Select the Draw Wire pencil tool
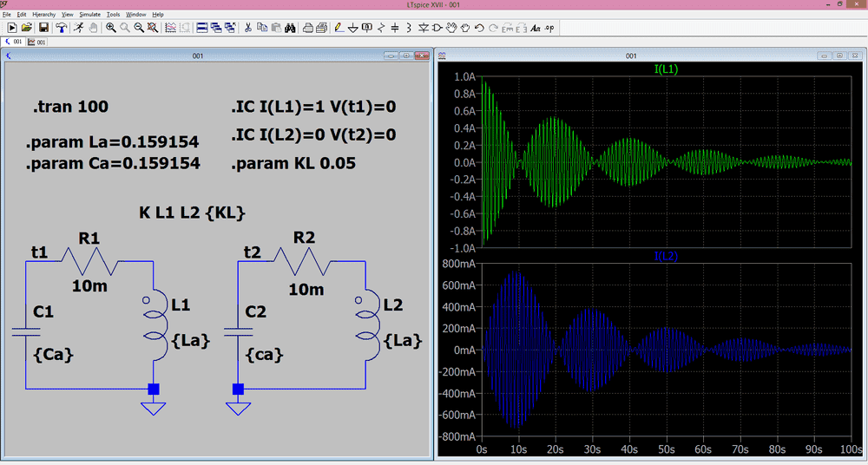This screenshot has height=465, width=868. coord(338,28)
